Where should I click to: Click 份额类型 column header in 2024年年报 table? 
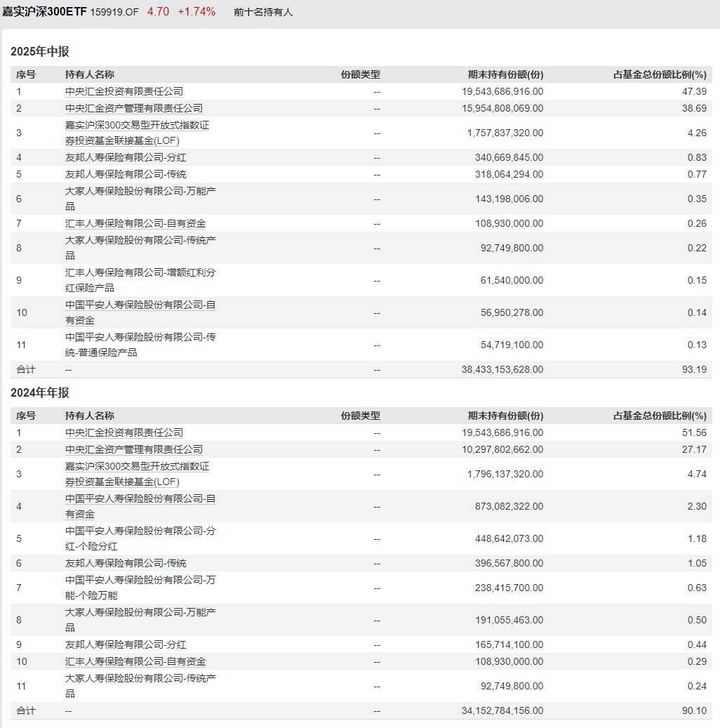pyautogui.click(x=361, y=416)
